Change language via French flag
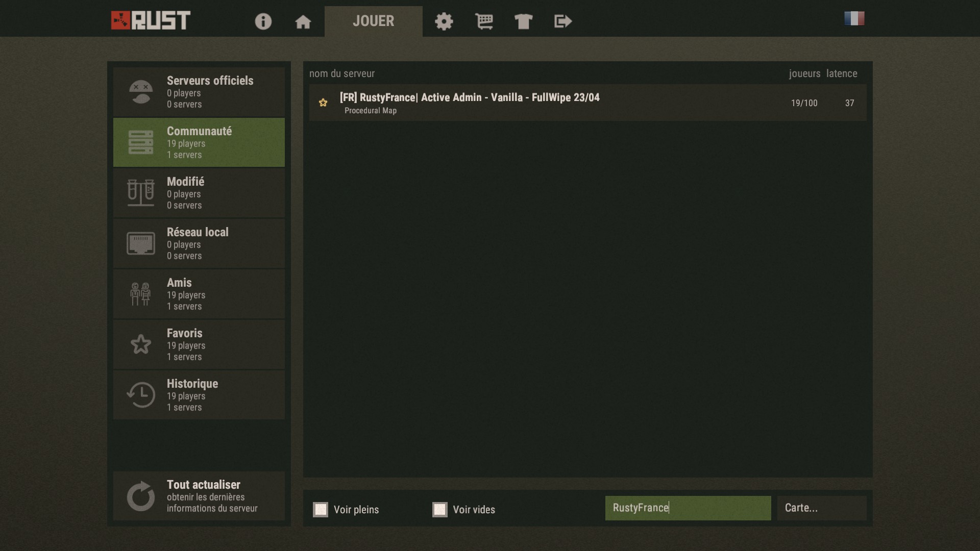 854,18
